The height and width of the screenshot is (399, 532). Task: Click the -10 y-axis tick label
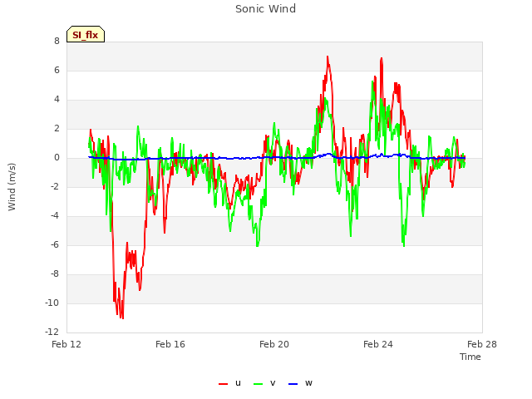pyautogui.click(x=52, y=303)
